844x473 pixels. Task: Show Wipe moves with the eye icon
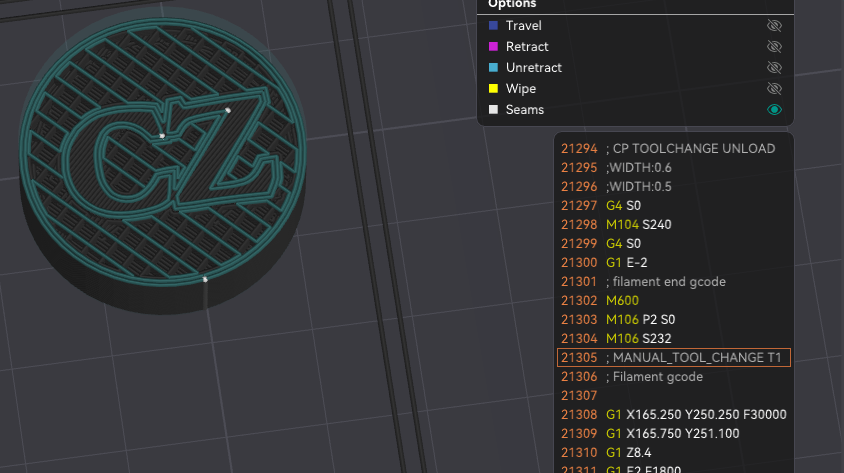click(774, 89)
